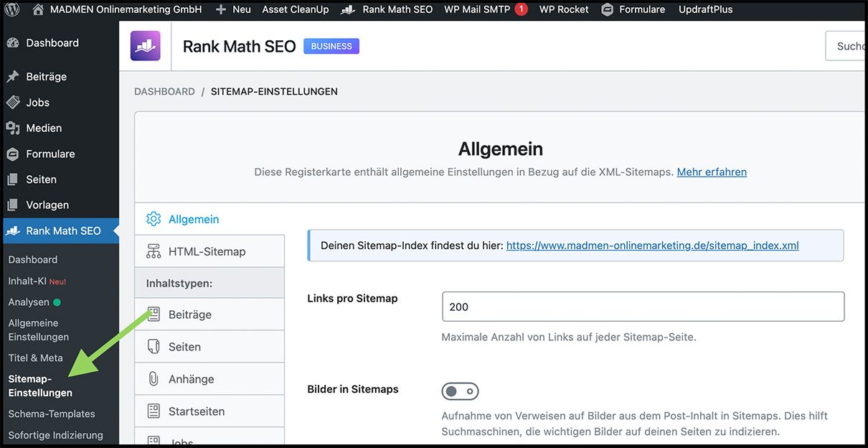Open Analysen submenu item
The width and height of the screenshot is (868, 448).
point(29,302)
